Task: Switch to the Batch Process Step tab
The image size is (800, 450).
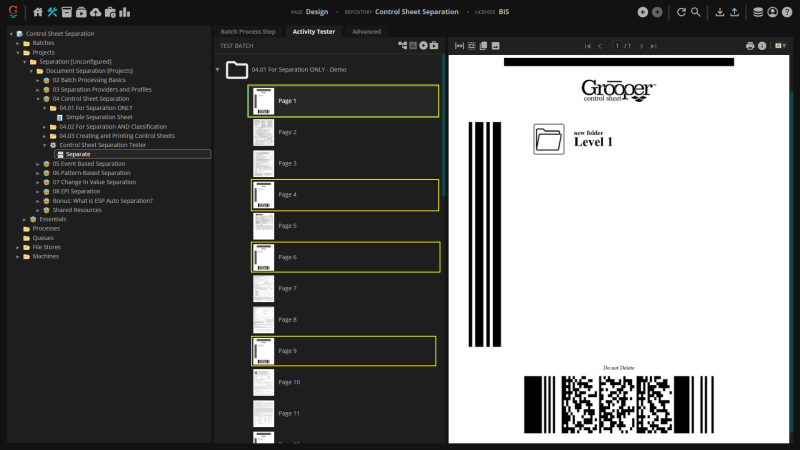Action: tap(248, 32)
